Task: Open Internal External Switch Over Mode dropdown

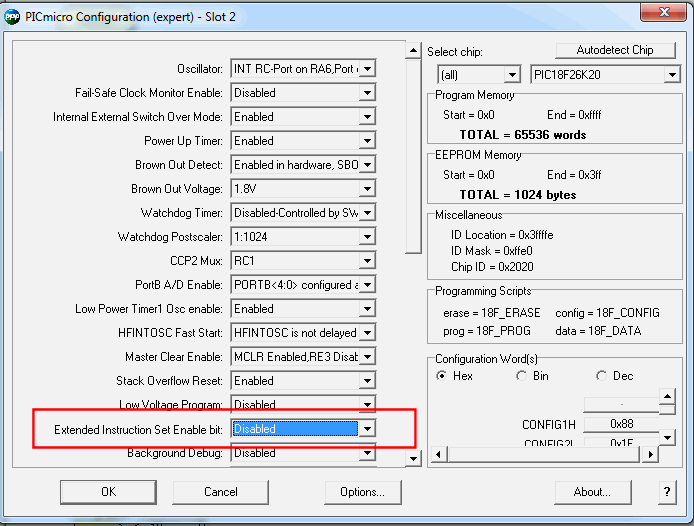Action: 303,116
